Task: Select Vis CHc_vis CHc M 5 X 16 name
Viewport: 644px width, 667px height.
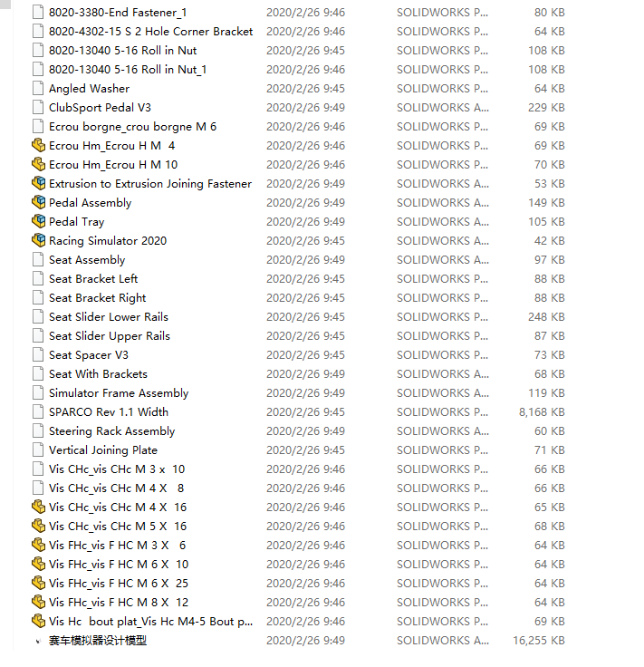Action: point(118,527)
